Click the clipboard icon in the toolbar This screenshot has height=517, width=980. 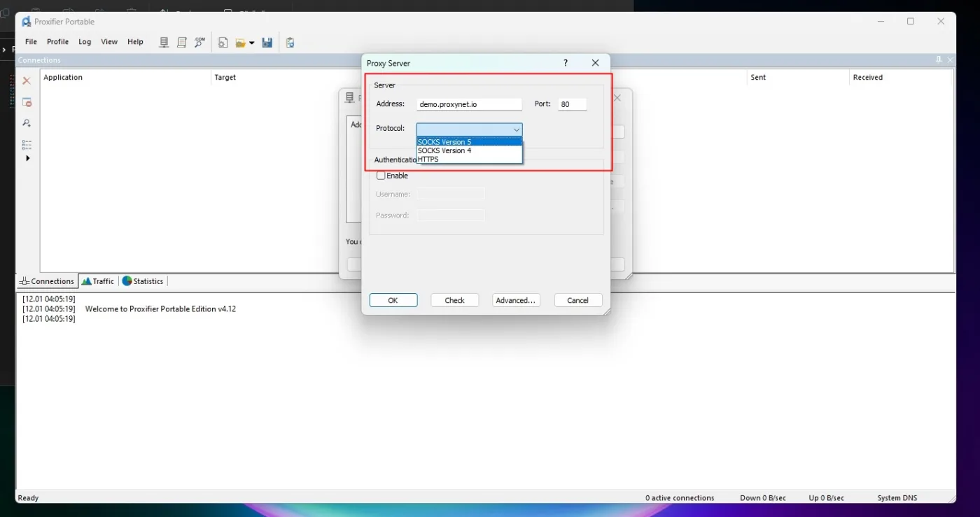coord(290,43)
